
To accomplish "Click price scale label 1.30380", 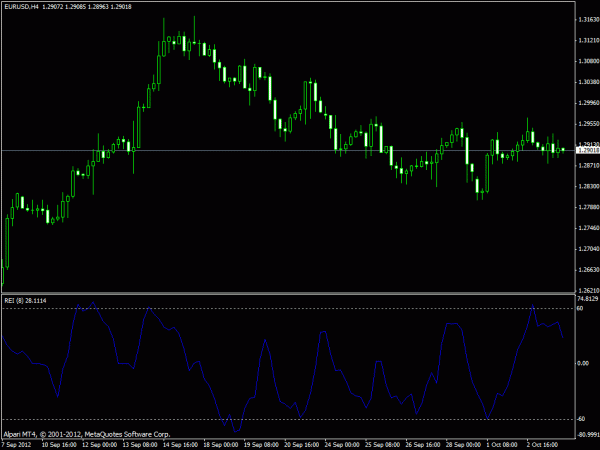I will 589,82.
